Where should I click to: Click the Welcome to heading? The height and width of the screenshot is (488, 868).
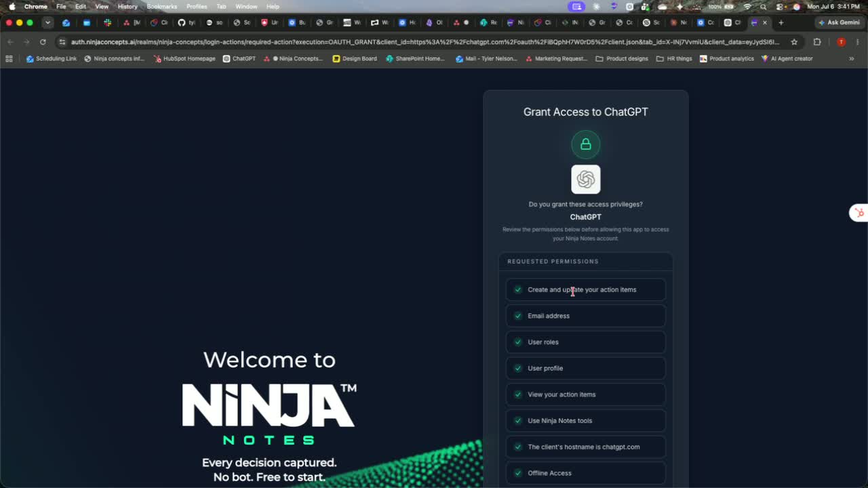(x=269, y=359)
